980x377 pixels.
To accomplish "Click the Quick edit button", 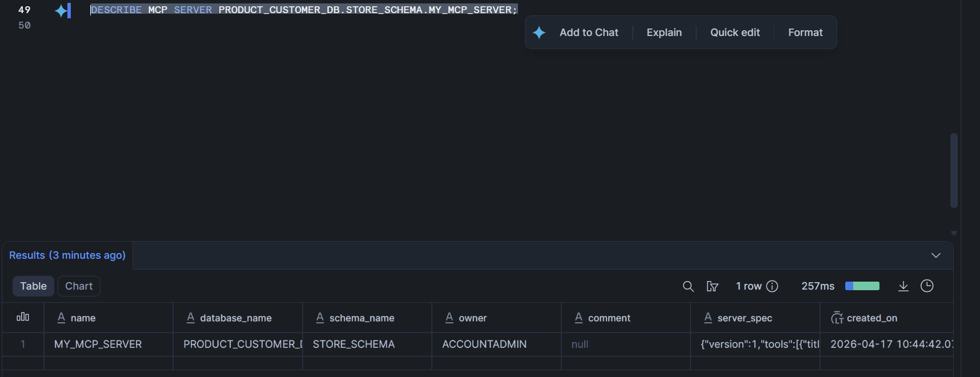I will click(735, 33).
